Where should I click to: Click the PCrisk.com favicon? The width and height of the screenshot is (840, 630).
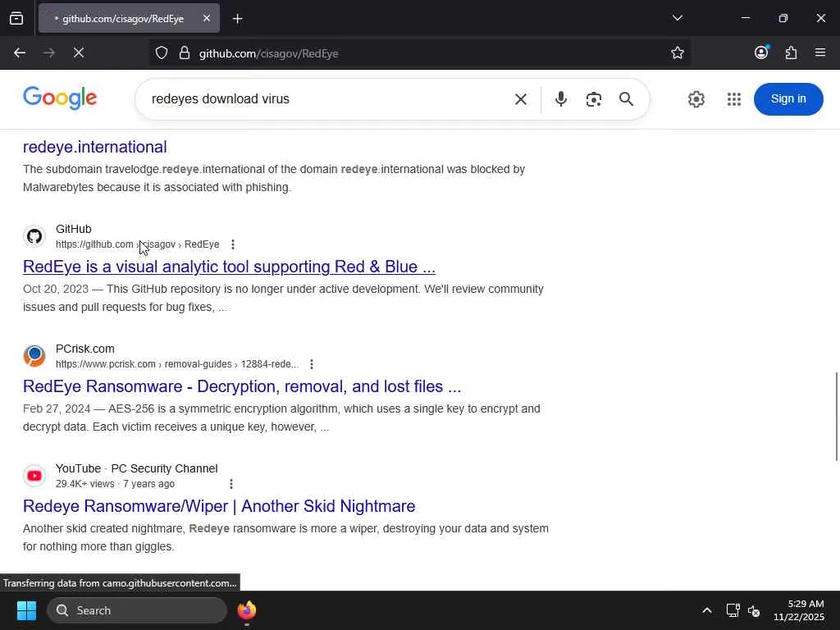pos(34,356)
